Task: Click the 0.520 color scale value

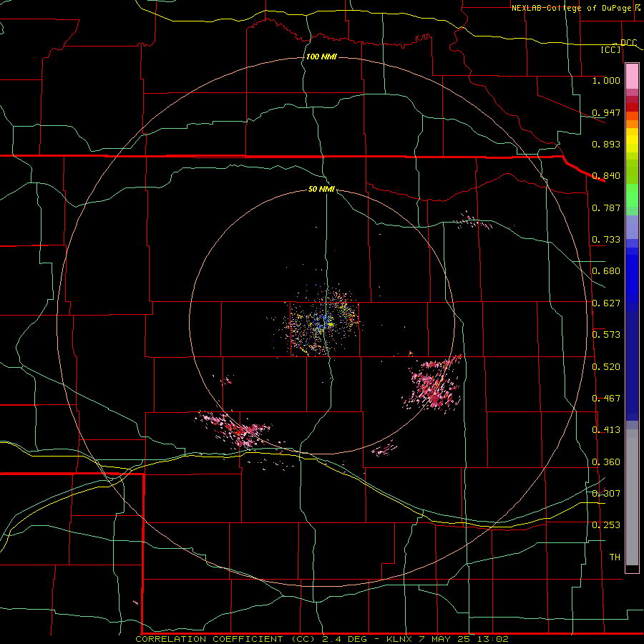Action: 606,366
